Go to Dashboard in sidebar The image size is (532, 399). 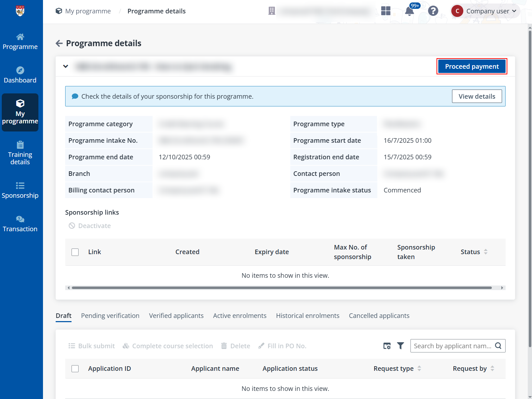[20, 75]
